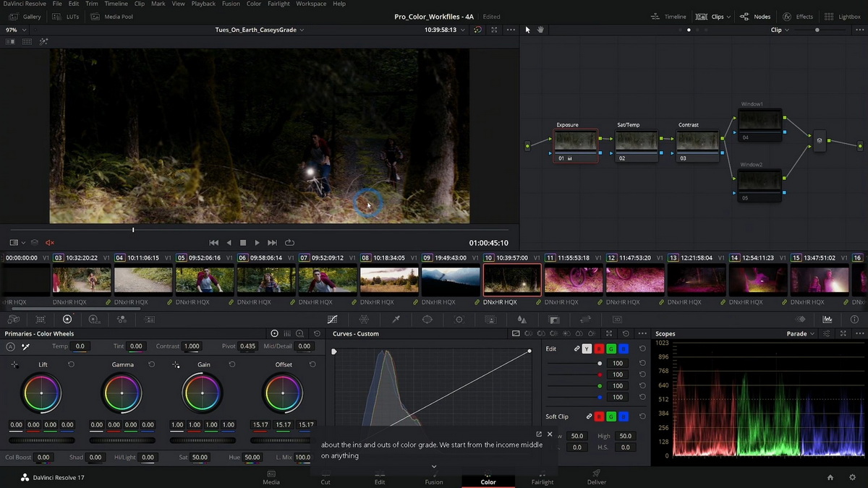The image size is (868, 488).
Task: Open the Color menu
Action: tap(254, 4)
